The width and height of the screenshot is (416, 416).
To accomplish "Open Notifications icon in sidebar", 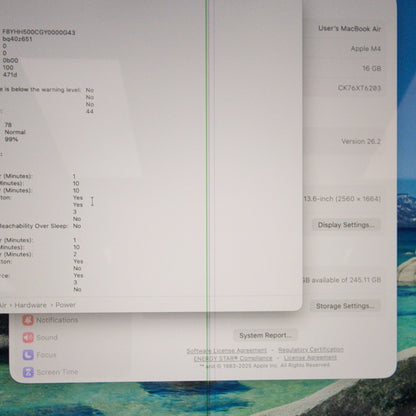I will [28, 320].
